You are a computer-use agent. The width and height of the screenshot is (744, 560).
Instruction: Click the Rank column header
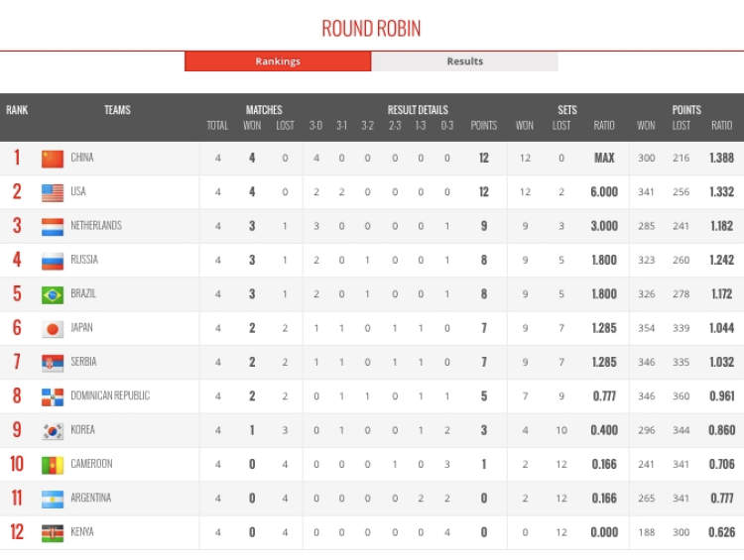(x=17, y=110)
